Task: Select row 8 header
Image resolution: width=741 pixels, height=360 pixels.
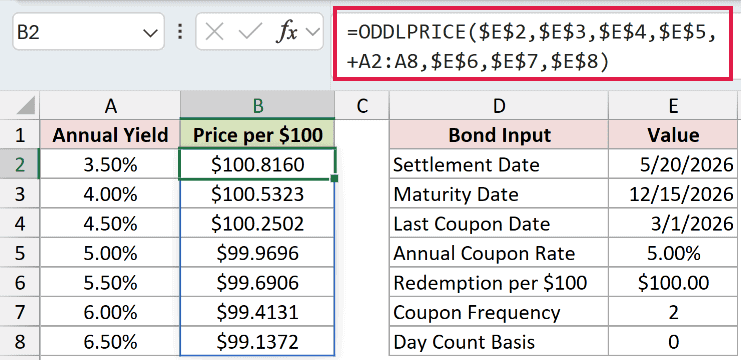Action: pyautogui.click(x=19, y=342)
